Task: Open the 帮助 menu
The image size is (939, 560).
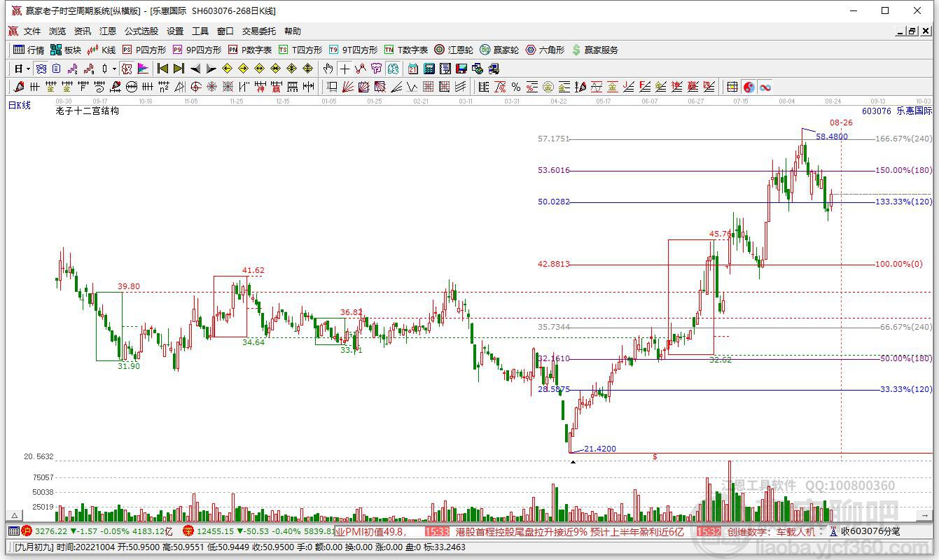Action: [x=293, y=31]
